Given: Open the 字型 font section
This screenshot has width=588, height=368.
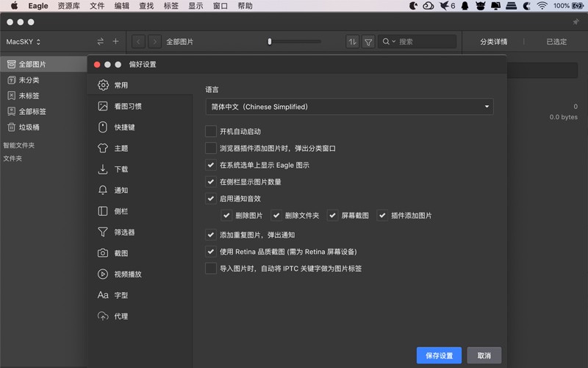Looking at the screenshot, I should 140,296.
